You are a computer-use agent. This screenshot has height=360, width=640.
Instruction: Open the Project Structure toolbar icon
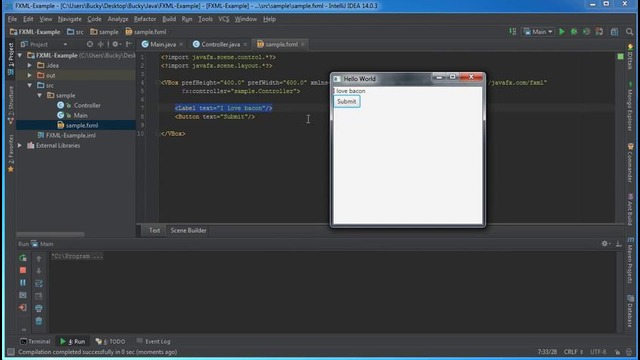point(614,32)
